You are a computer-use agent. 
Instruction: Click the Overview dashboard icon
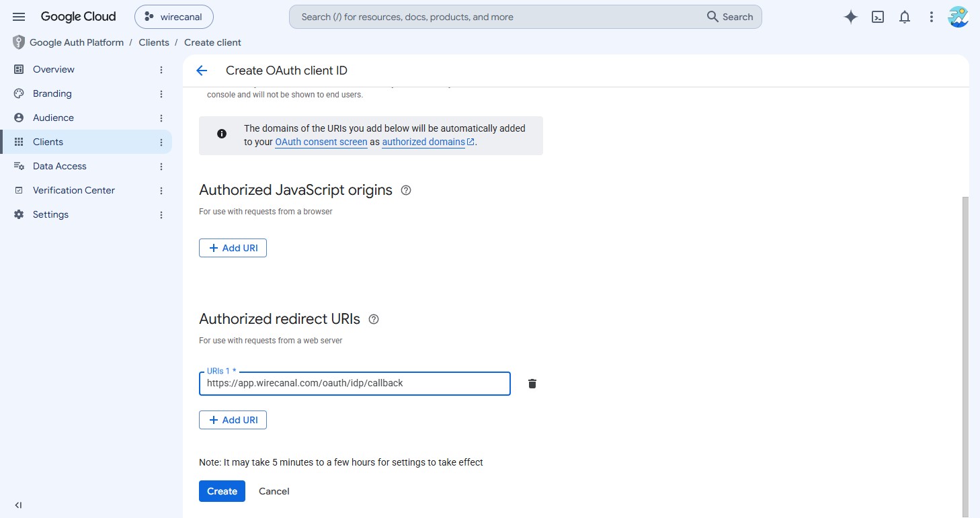click(x=19, y=69)
